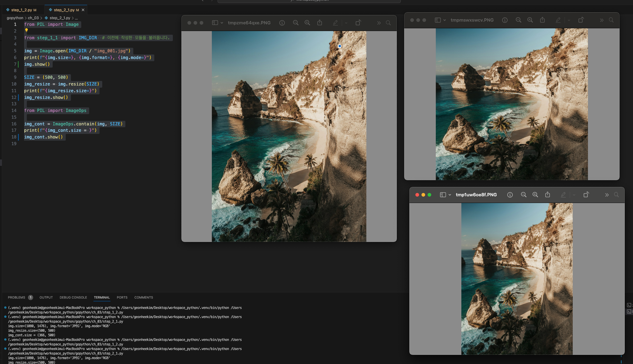Screen dimensions: 633x364
Task: Open the PROBLEMS panel tab
Action: pyautogui.click(x=16, y=297)
